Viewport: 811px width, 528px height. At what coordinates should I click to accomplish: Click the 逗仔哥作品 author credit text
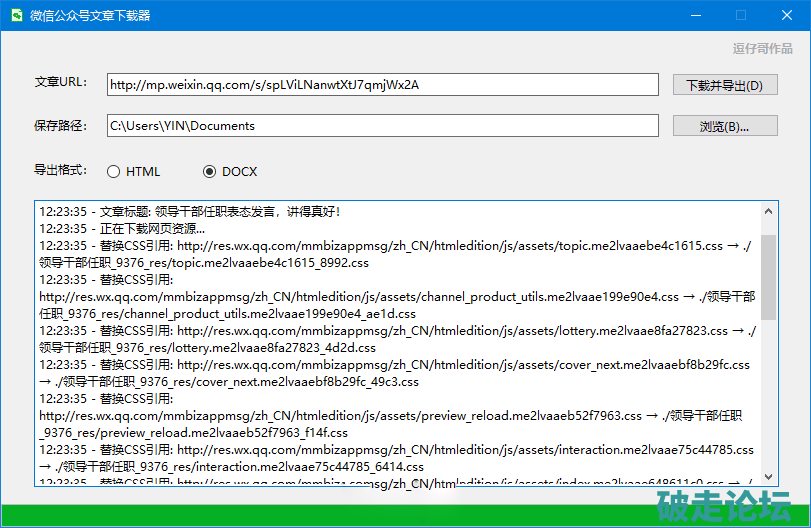pyautogui.click(x=762, y=48)
